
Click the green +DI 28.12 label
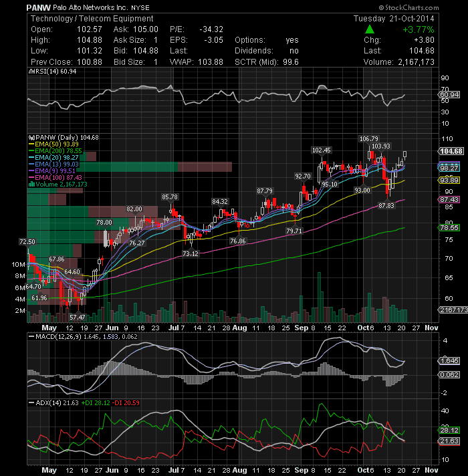[96, 403]
